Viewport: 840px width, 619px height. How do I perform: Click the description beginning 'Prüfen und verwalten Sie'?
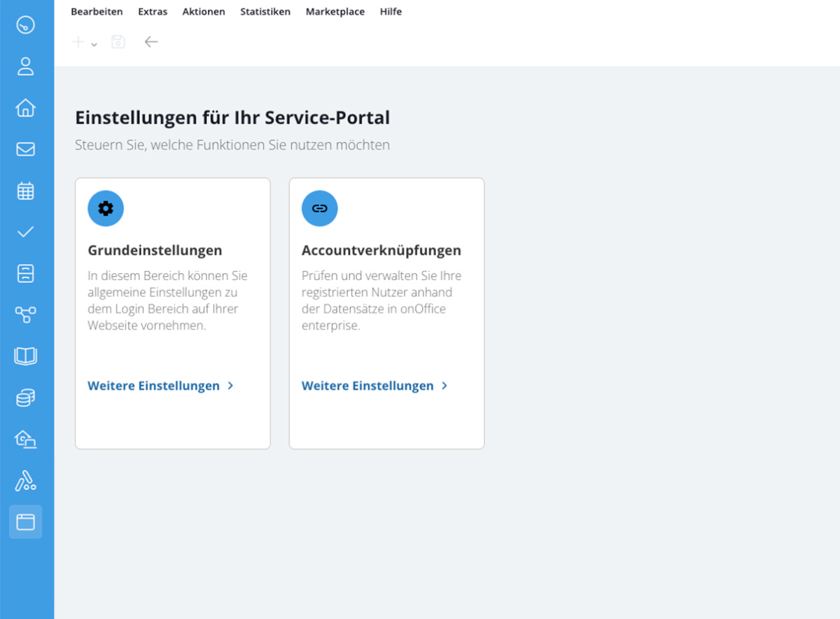coord(381,300)
